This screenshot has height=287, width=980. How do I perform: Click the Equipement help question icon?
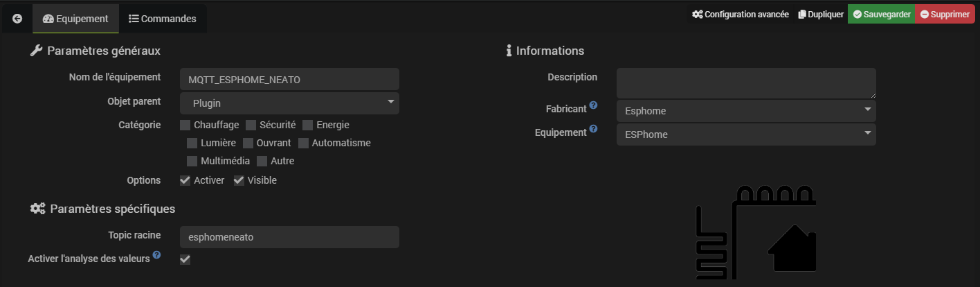point(593,130)
